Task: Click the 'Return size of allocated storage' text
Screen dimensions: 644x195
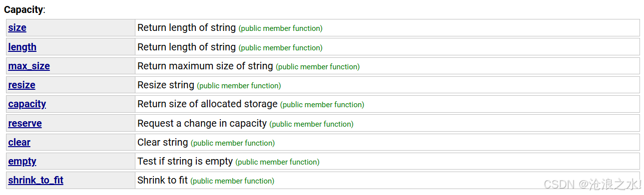Action: pyautogui.click(x=207, y=104)
